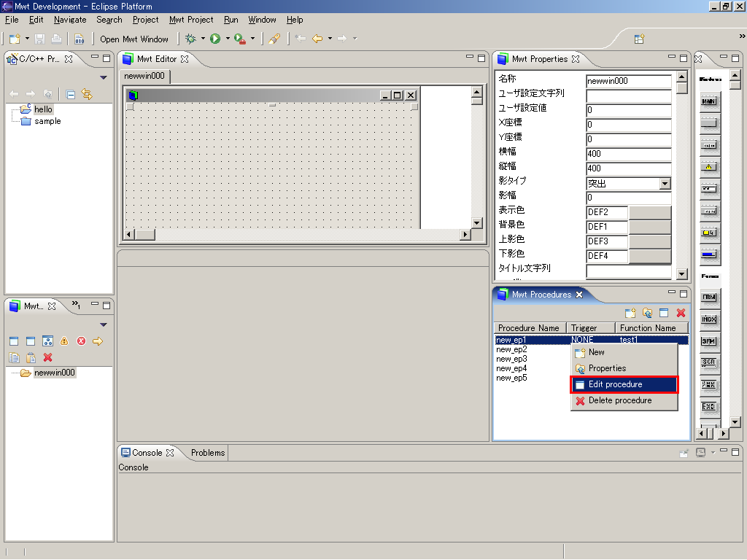This screenshot has height=560, width=747.
Task: Click Link with Editor in the C/C++ Projects view
Action: point(87,94)
